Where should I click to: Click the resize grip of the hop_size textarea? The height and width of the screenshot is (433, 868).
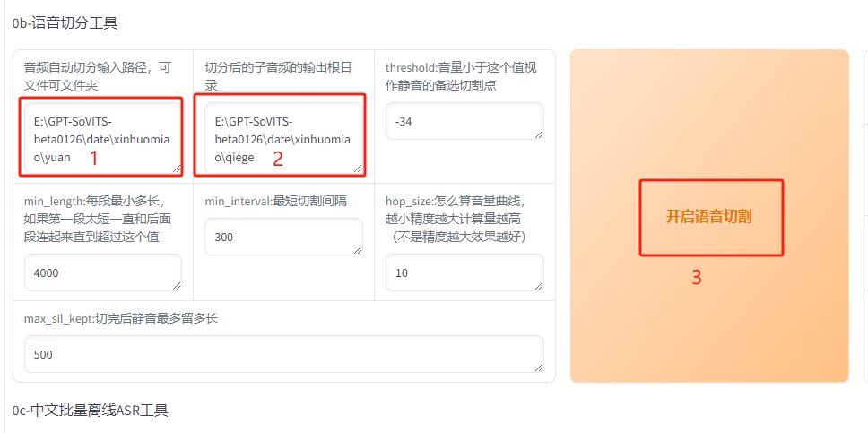(x=539, y=286)
